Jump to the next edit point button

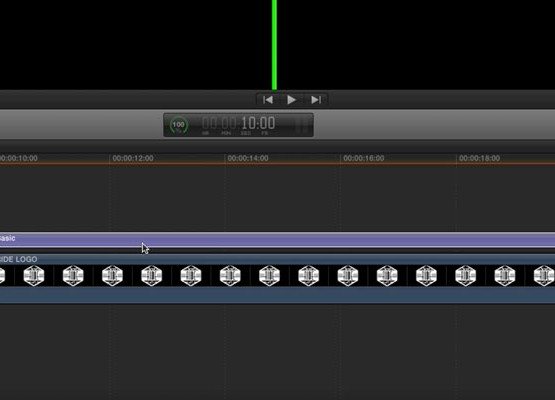pos(316,100)
